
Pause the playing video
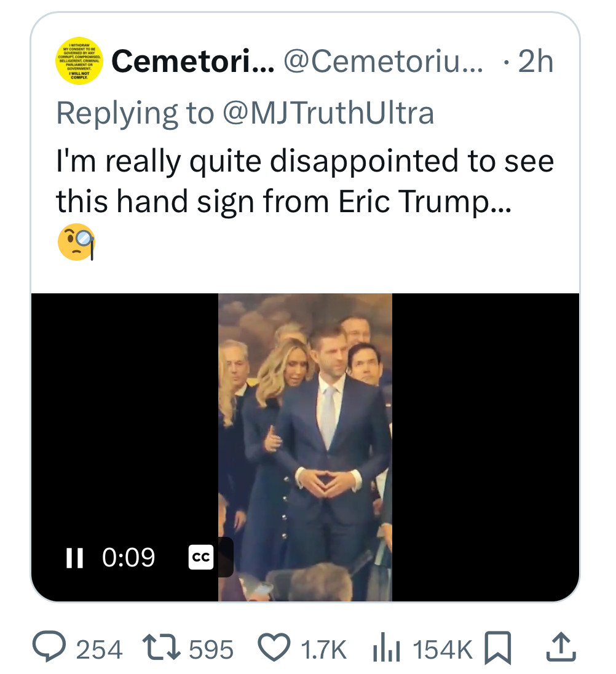click(x=74, y=557)
